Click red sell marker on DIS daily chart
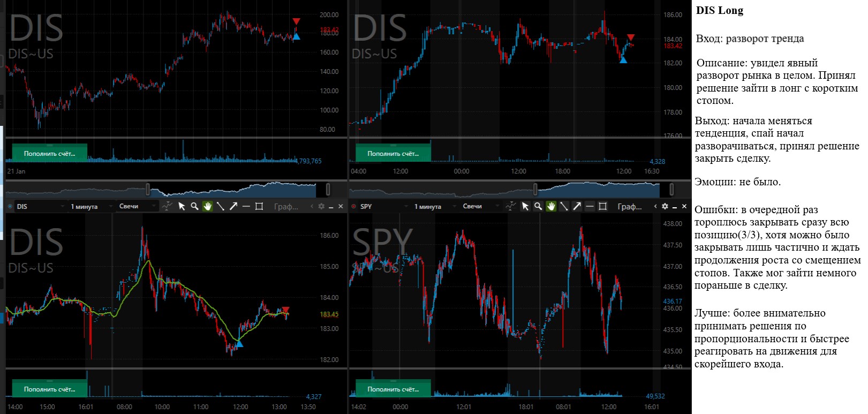 tap(297, 21)
